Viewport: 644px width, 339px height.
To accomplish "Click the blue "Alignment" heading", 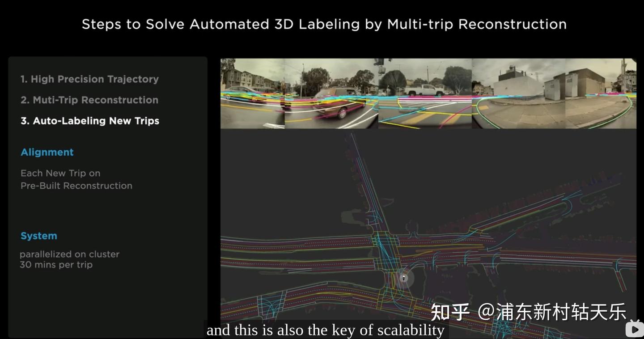I will pos(47,152).
